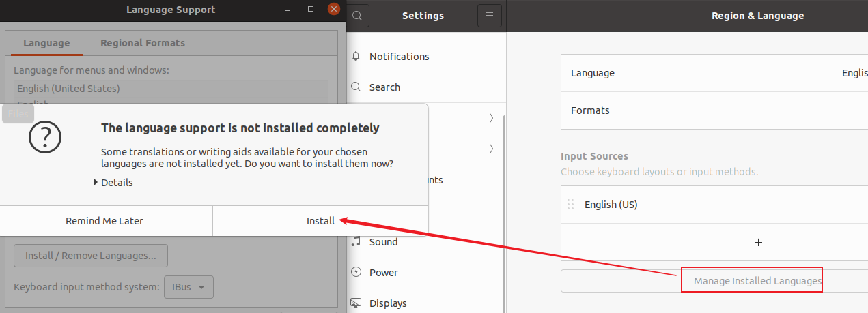This screenshot has height=313, width=868.
Task: Select the Language tab
Action: [46, 43]
